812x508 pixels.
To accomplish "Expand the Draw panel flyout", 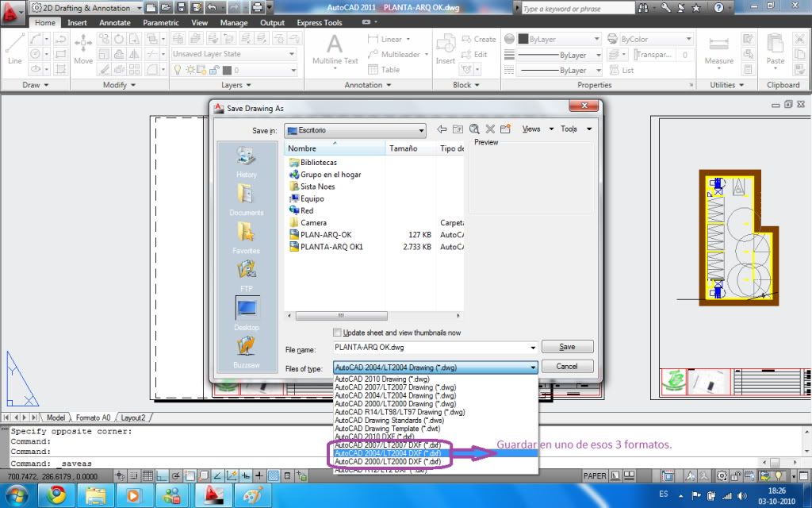I will [35, 84].
